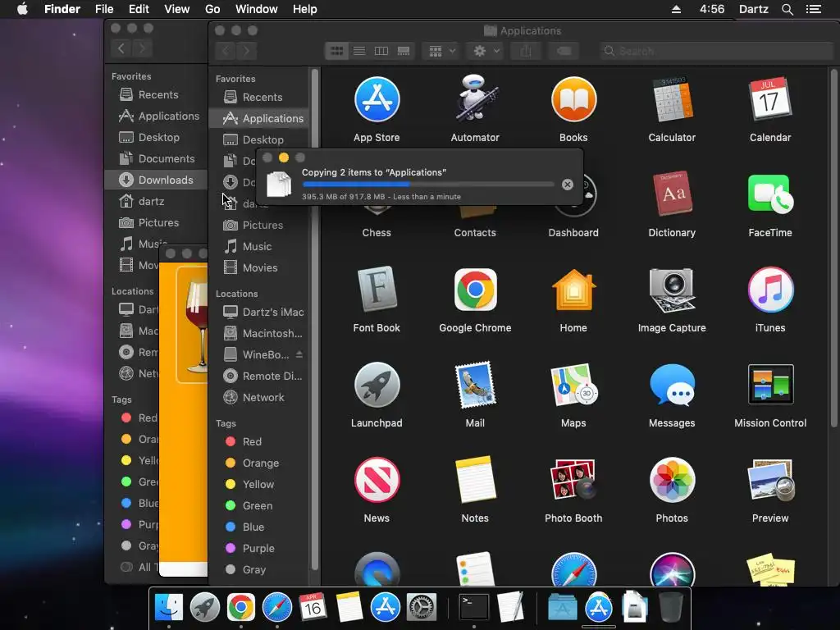Select Documents in the back Finder window
840x630 pixels.
[156, 158]
